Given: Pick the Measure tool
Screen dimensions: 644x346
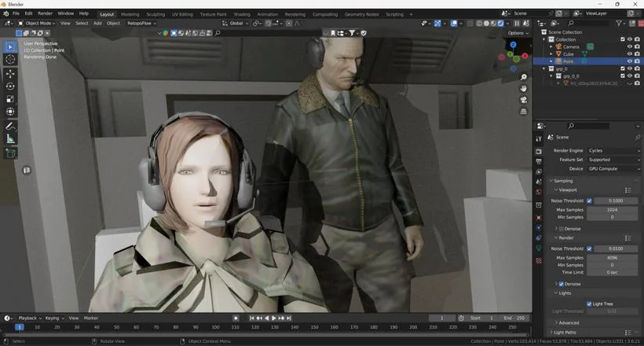Looking at the screenshot, I should click(10, 139).
